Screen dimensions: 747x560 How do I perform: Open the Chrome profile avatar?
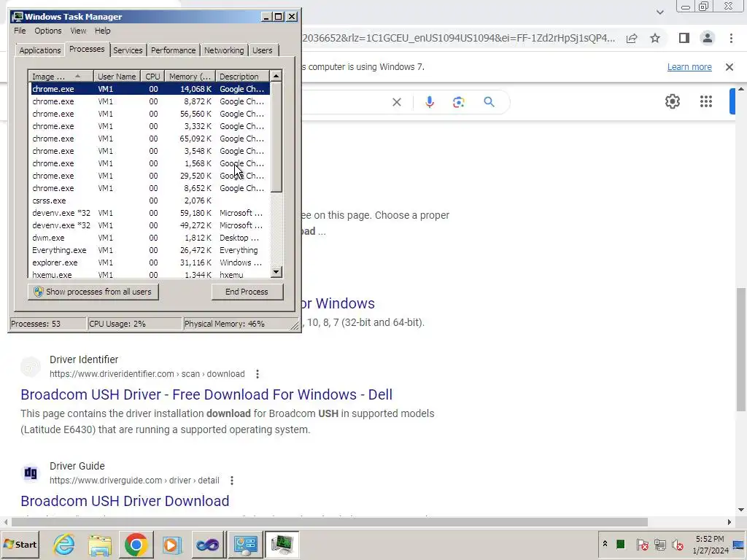coord(708,38)
